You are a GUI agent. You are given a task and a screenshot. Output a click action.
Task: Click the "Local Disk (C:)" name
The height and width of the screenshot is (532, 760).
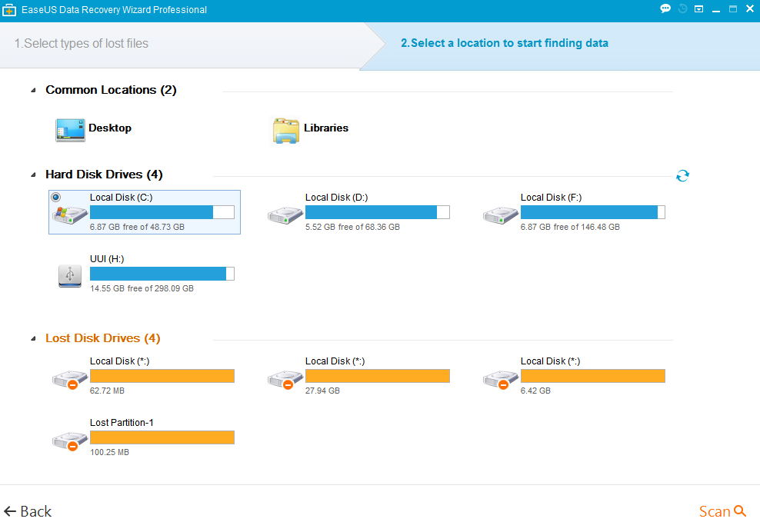tap(122, 198)
